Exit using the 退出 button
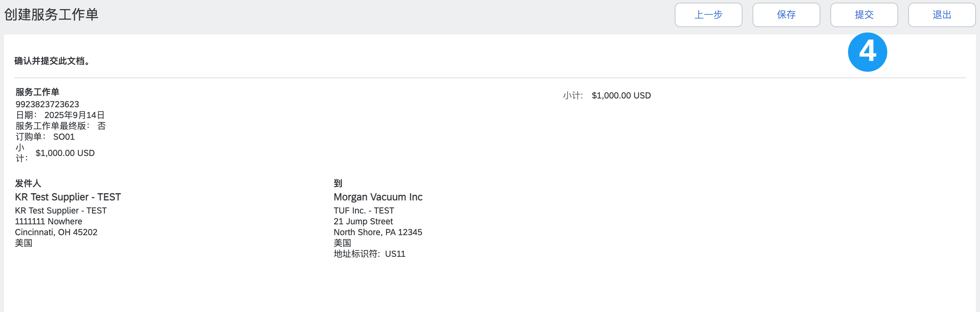This screenshot has height=312, width=980. tap(941, 15)
